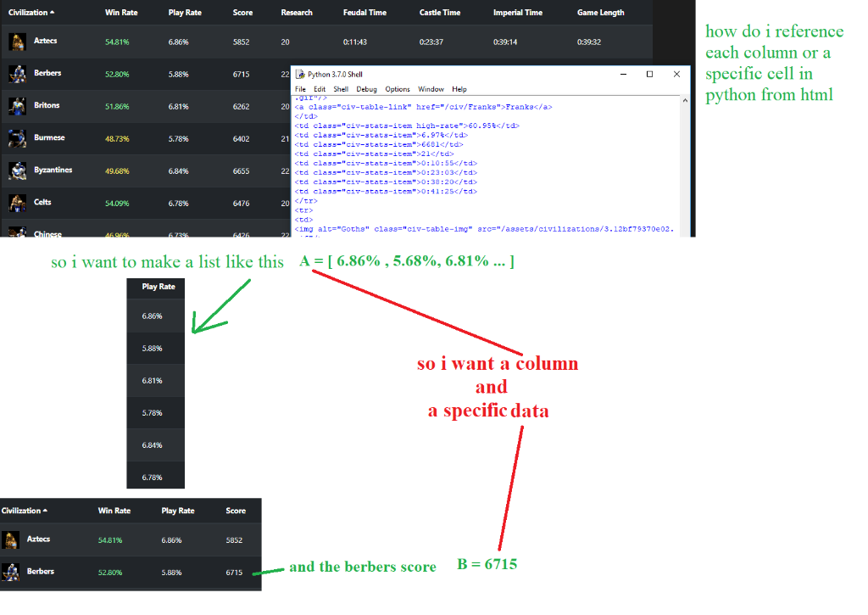Click the Berbers icon in the bottom table
The image size is (868, 615).
click(x=10, y=571)
